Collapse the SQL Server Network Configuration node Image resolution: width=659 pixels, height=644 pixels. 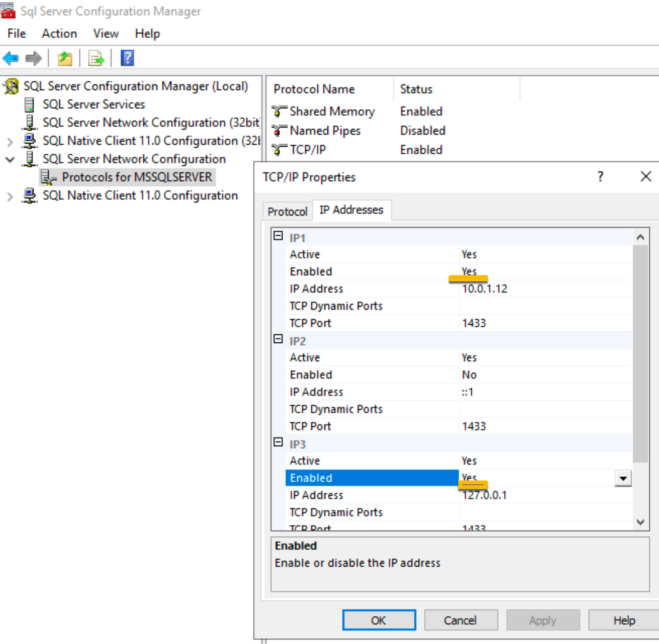tap(10, 159)
